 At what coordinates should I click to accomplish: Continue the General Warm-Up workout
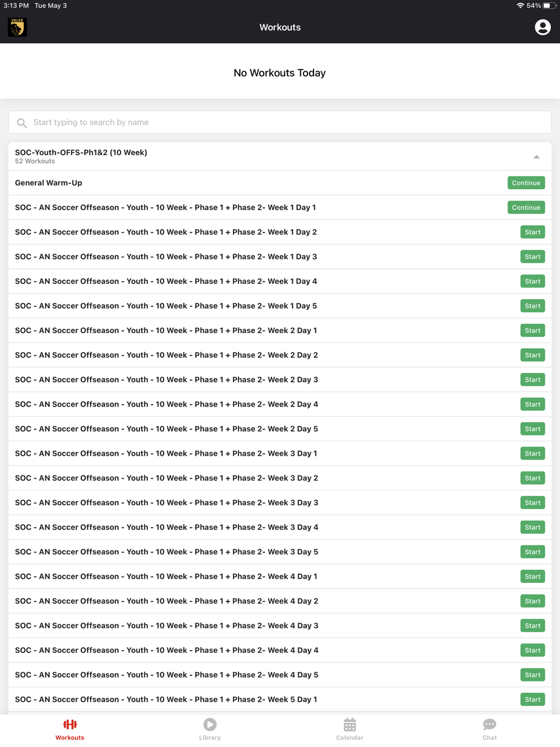526,183
